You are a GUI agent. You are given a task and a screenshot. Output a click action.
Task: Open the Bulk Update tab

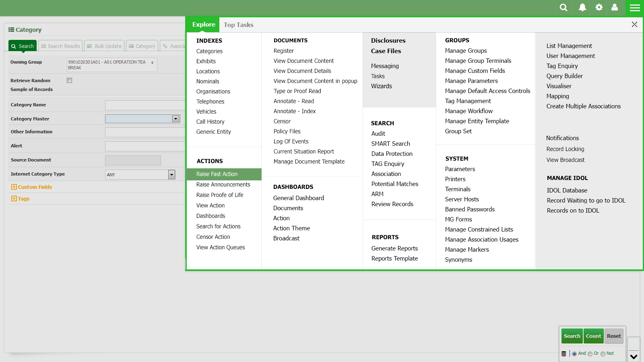(x=104, y=46)
